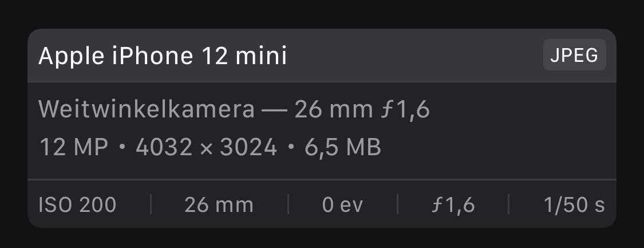This screenshot has height=248, width=644.
Task: Click the dash after Weitwinkelkamera
Action: (x=274, y=109)
